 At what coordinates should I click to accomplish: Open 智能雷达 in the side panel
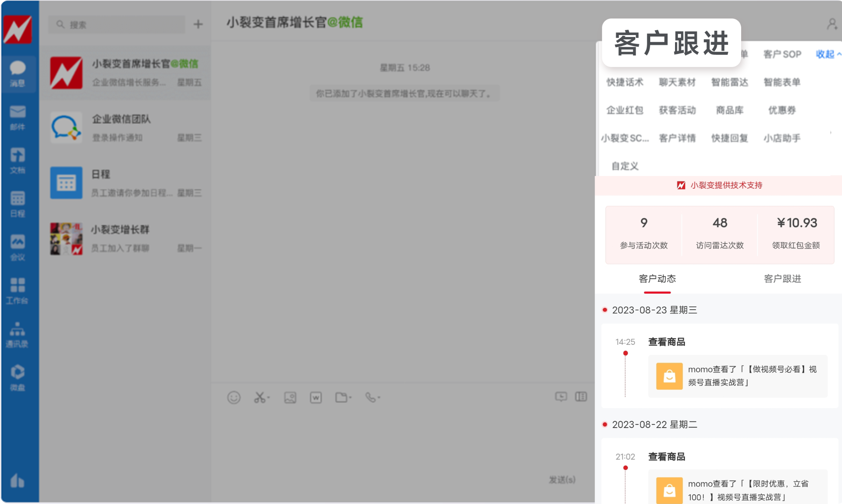click(x=729, y=82)
